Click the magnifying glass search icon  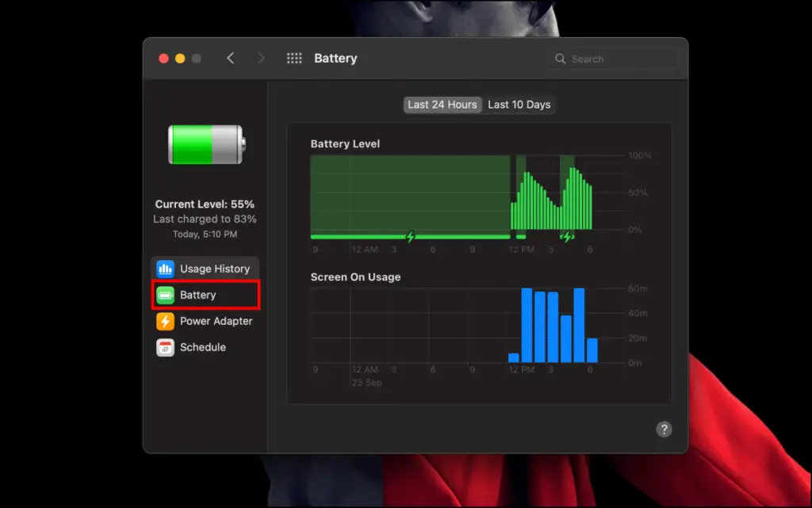(x=561, y=59)
